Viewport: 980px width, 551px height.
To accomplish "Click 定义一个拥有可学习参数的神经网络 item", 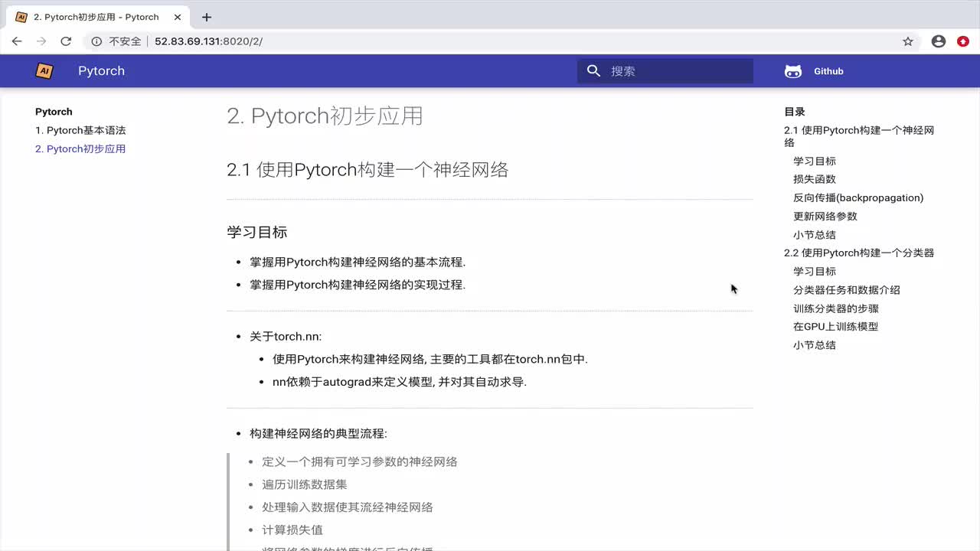I will point(360,461).
